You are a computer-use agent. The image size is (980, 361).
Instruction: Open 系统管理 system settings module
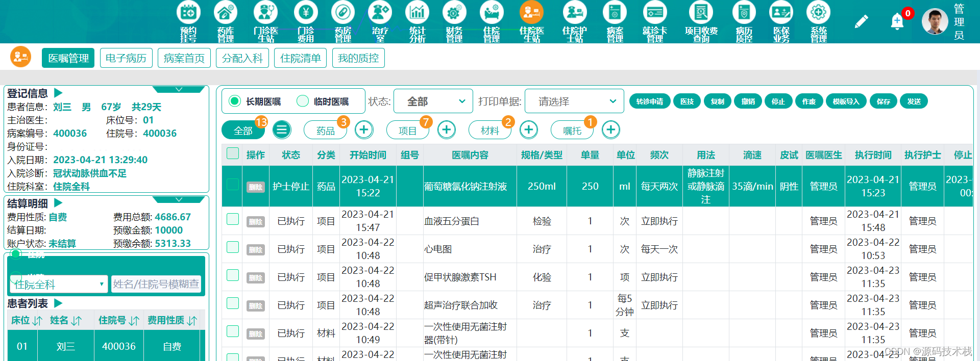click(819, 21)
